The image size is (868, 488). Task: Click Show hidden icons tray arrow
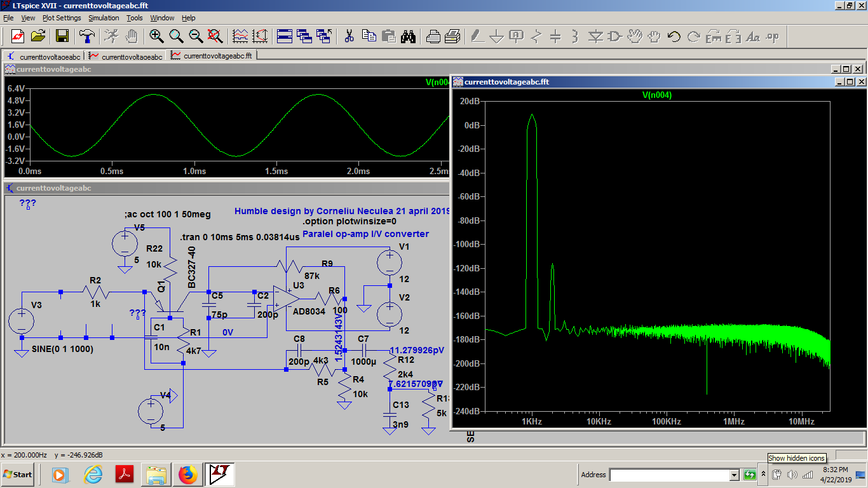pos(763,474)
